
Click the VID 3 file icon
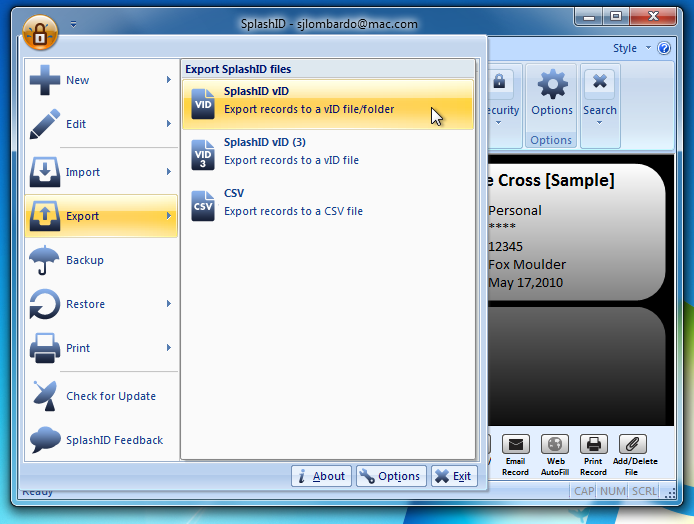pos(203,155)
